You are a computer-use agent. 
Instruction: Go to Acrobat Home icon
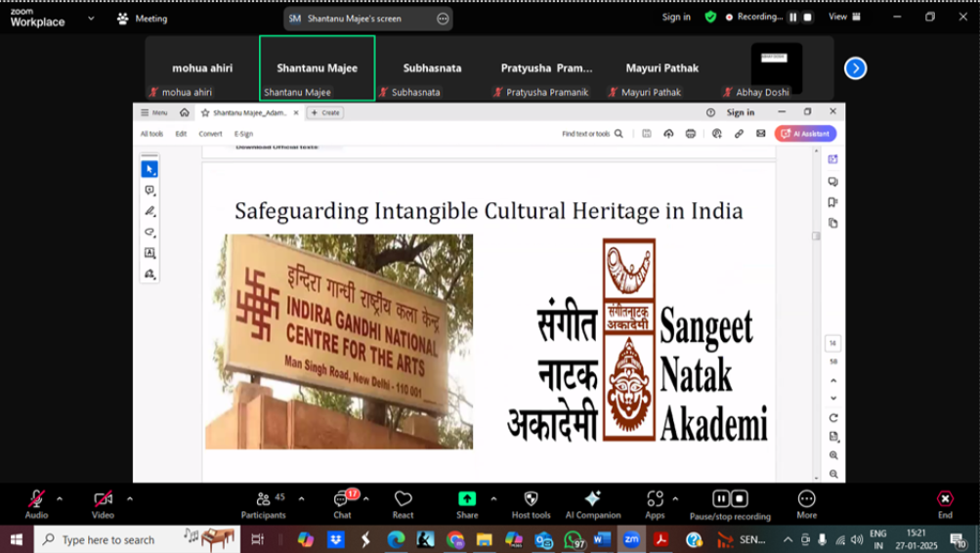185,112
